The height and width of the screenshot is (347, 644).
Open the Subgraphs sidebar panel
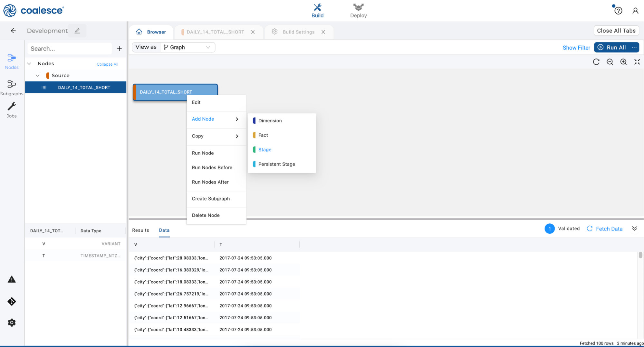tap(12, 88)
